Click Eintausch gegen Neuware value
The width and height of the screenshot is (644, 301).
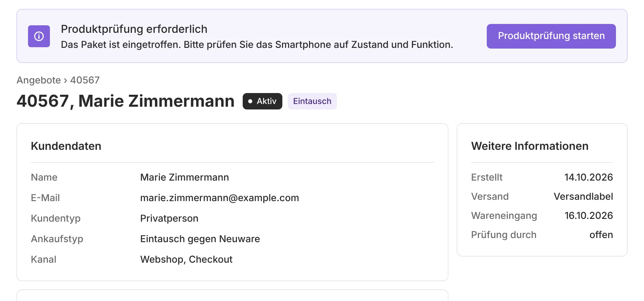(200, 239)
